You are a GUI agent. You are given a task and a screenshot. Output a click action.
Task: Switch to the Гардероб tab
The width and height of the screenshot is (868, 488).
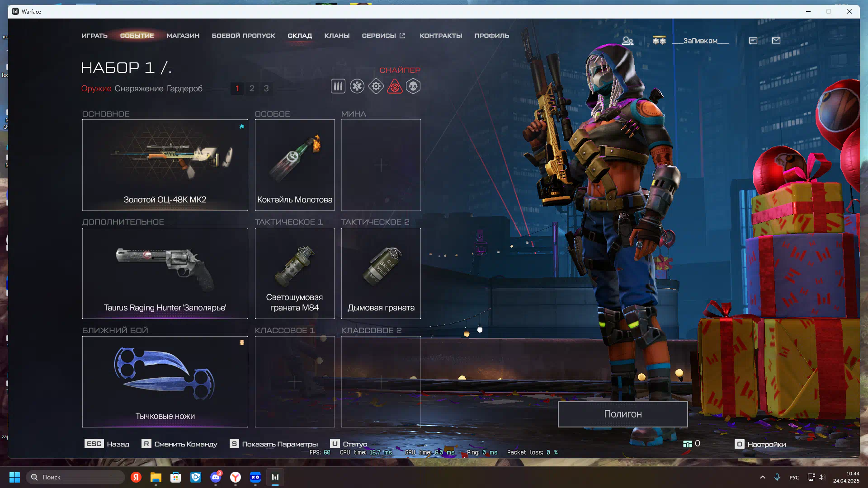[x=184, y=89]
